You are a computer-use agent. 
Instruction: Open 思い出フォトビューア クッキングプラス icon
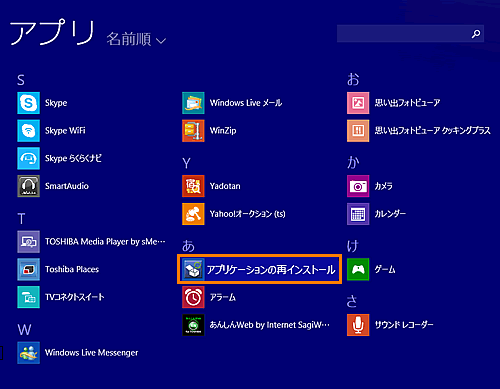(x=358, y=131)
